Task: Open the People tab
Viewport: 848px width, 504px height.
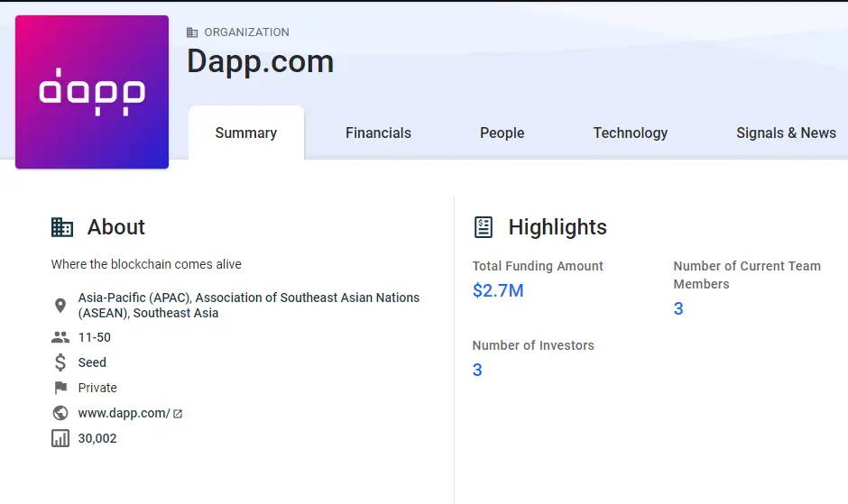Action: [502, 133]
